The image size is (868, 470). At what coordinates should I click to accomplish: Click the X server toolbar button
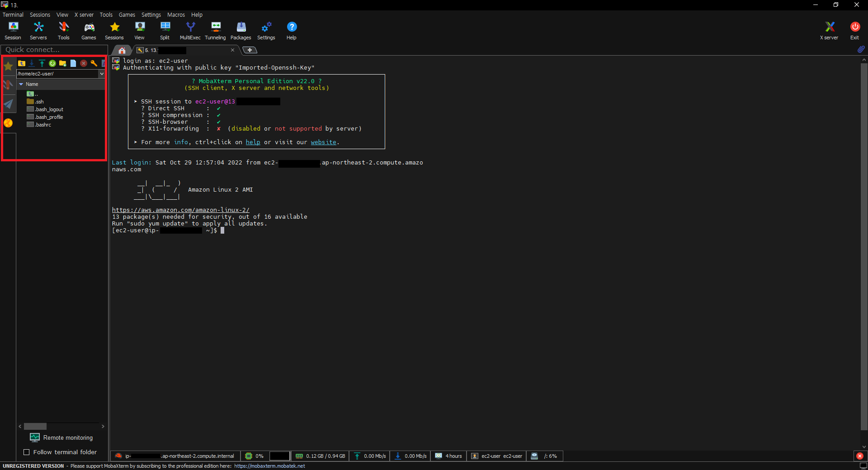tap(829, 31)
